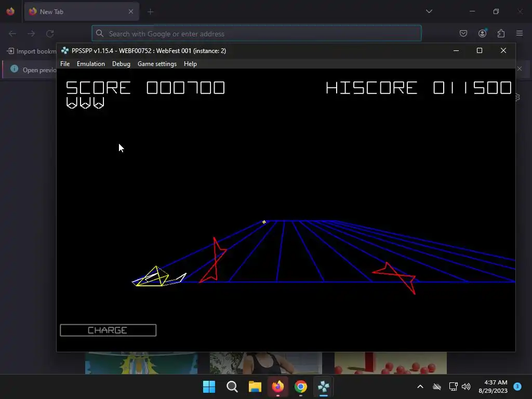Open the Debug menu in PPSSPP
The image size is (532, 399).
pyautogui.click(x=121, y=64)
